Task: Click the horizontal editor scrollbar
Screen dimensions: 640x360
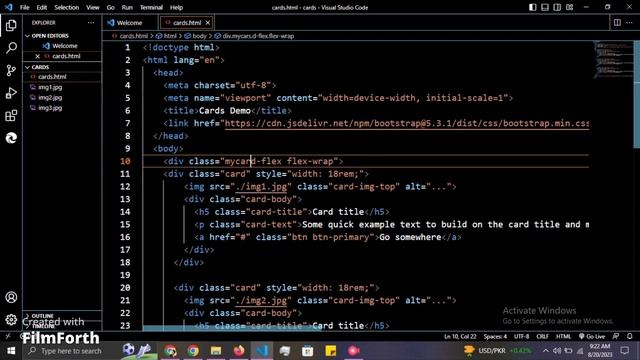Action: [x=231, y=328]
